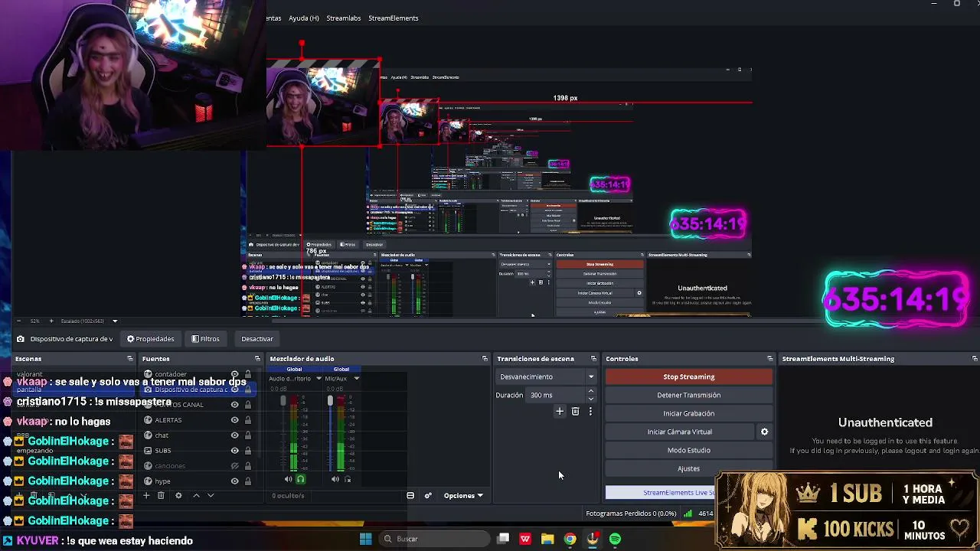This screenshot has width=980, height=551.
Task: Add a scene transition with plus icon
Action: (560, 412)
